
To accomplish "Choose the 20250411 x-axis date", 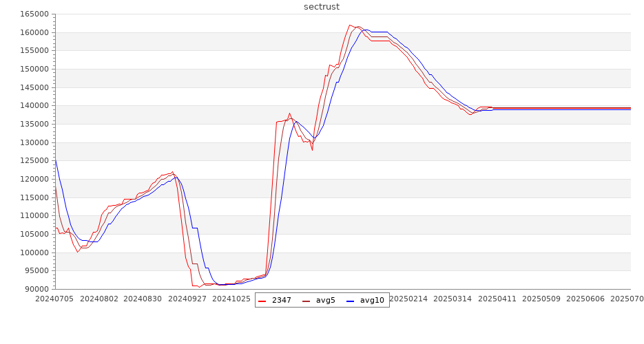I will [497, 299].
